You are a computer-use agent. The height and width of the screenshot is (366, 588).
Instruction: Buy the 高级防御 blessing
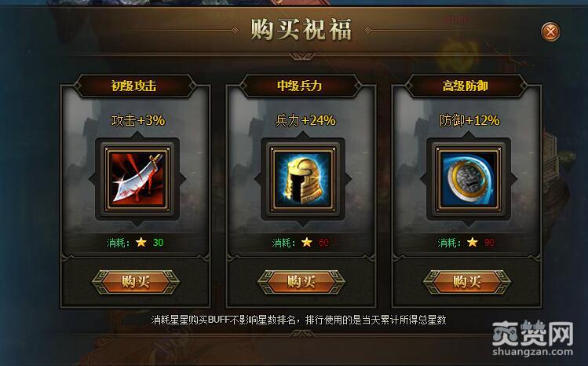click(467, 282)
